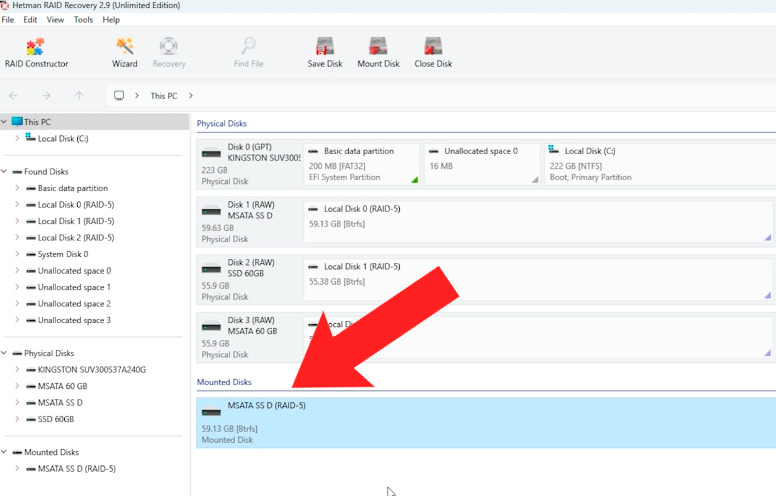Click the computer icon in address bar
776x496 pixels.
[x=119, y=96]
